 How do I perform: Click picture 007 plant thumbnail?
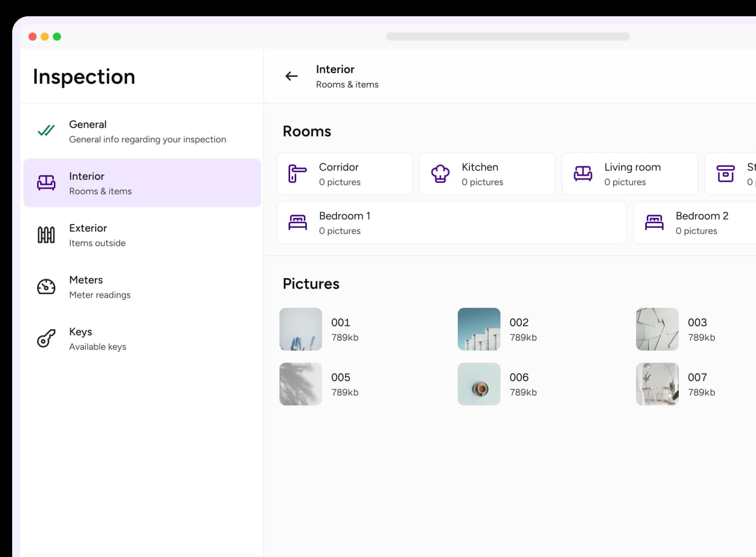[x=657, y=384]
